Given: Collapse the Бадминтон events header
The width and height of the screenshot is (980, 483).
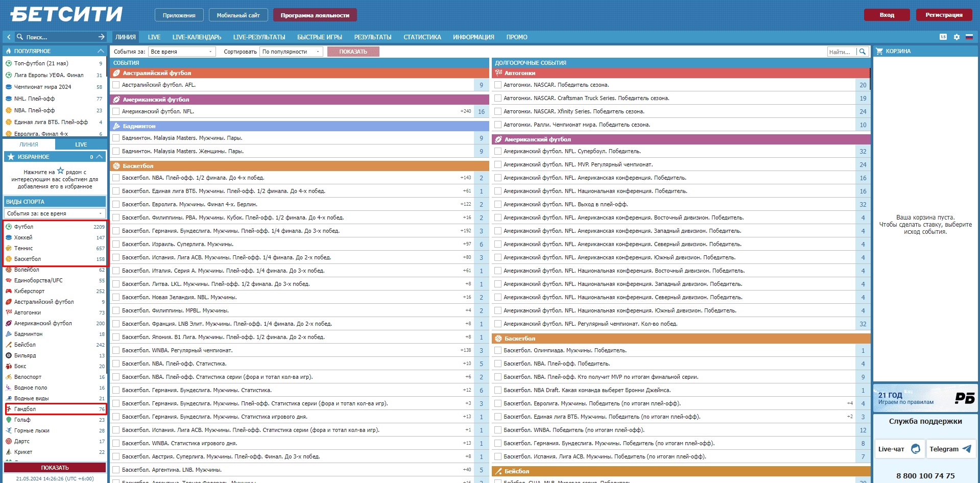Looking at the screenshot, I should (299, 126).
